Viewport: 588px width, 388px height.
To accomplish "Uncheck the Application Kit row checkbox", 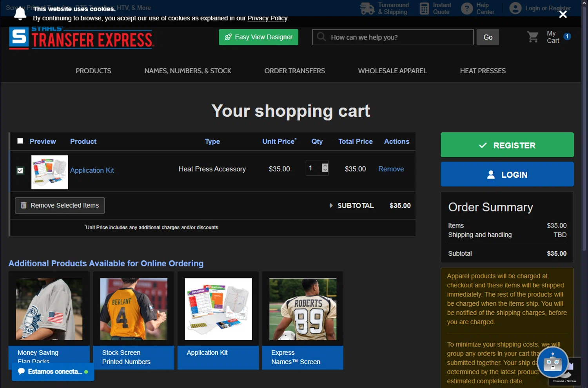I will tap(20, 171).
